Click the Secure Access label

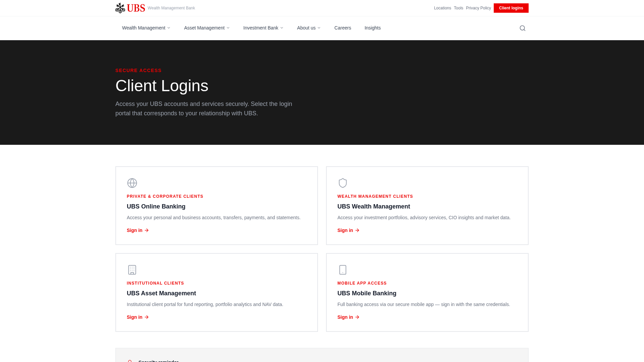(139, 70)
